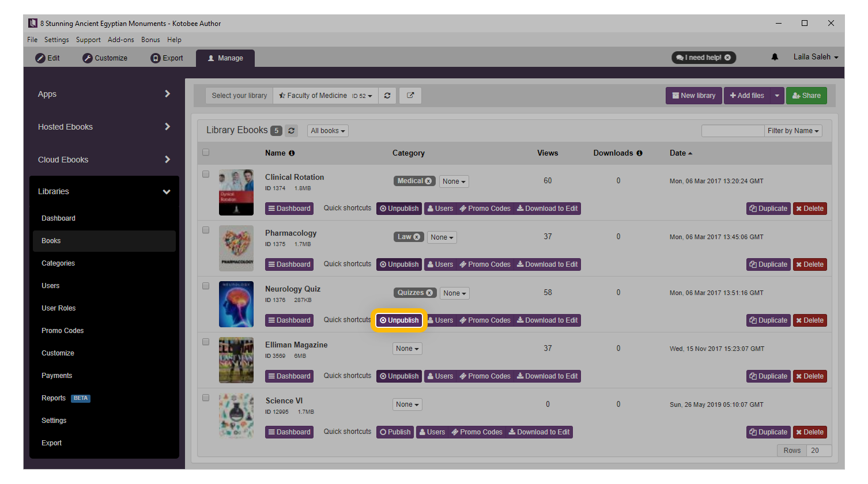Remove the Law category tag

coord(417,237)
